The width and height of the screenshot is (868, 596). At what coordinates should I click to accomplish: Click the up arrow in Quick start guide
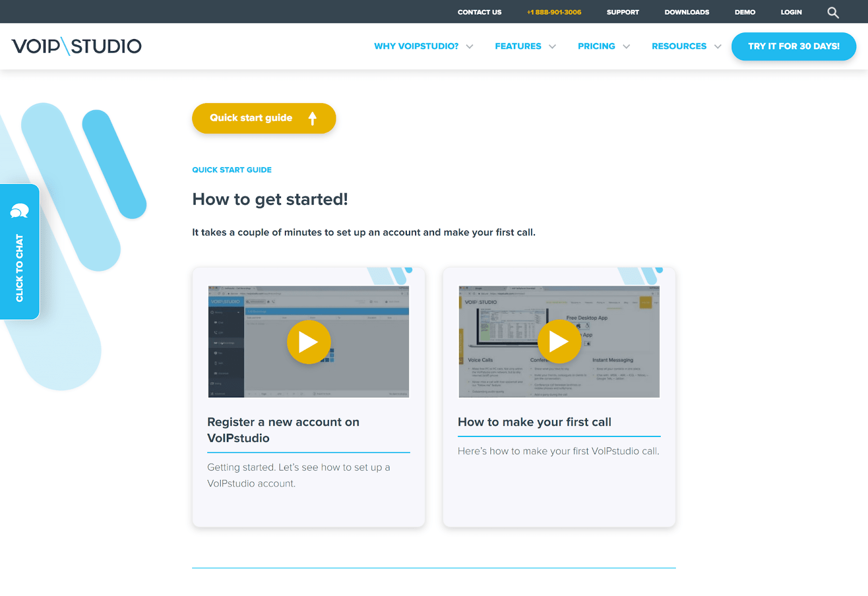coord(312,118)
